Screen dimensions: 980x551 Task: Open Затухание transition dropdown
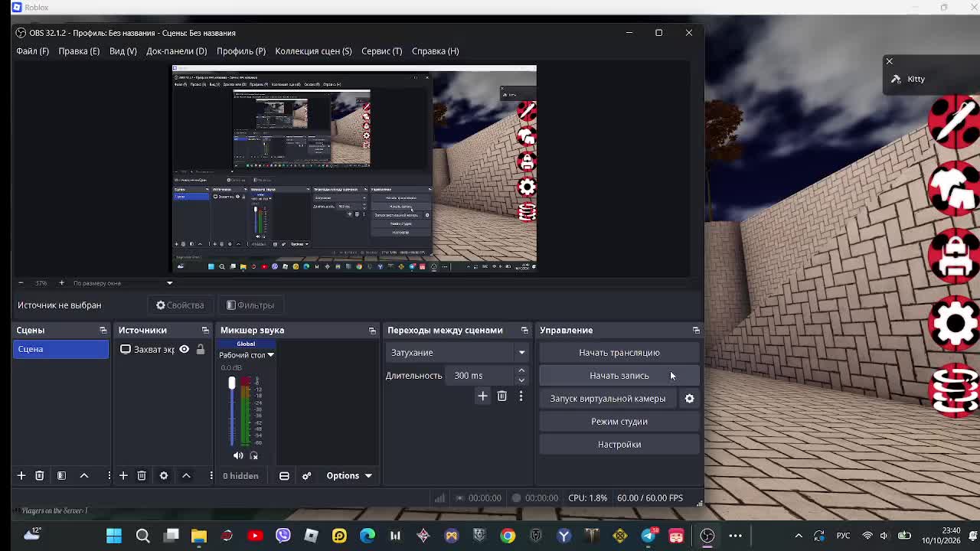pos(456,352)
